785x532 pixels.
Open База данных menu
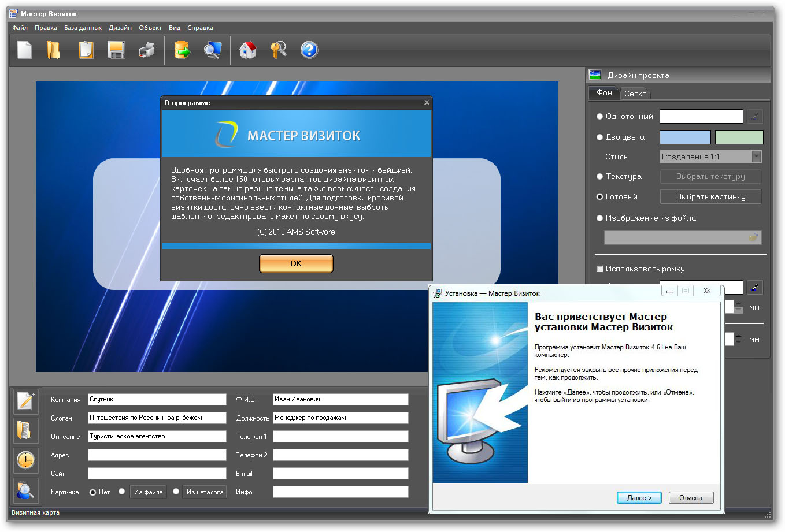[83, 28]
